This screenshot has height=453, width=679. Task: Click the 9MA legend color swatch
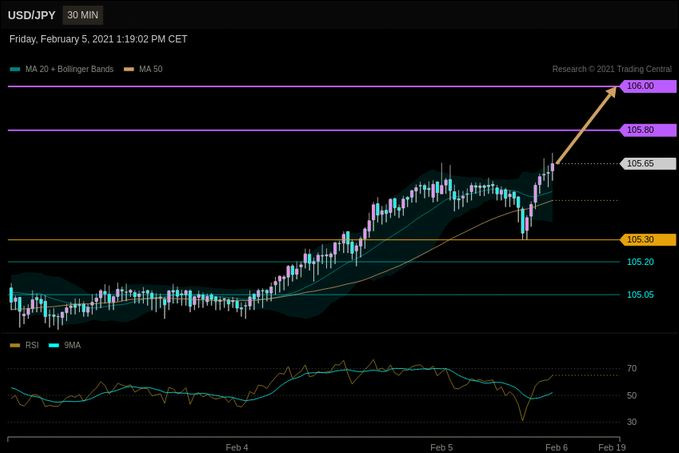(x=54, y=345)
